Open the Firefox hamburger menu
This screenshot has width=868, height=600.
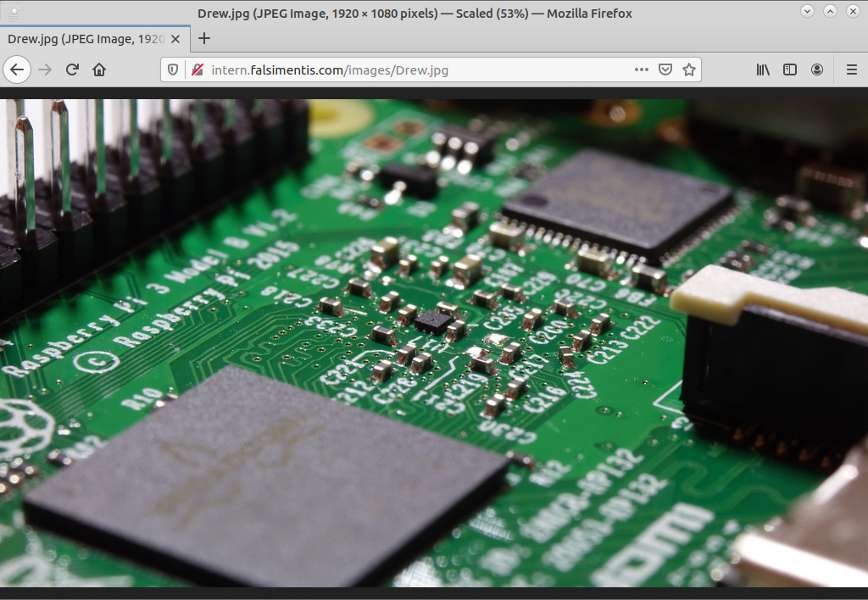(x=852, y=69)
